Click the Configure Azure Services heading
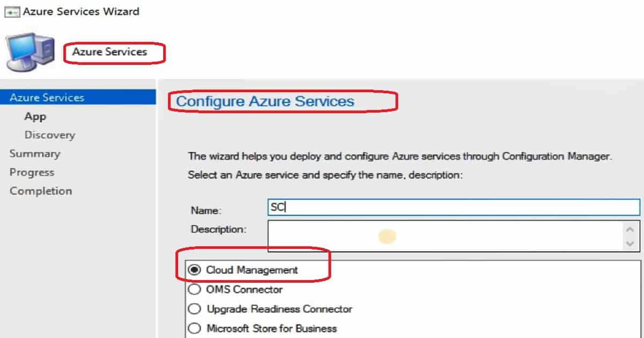Screen dimensions: 644x338 [265, 101]
